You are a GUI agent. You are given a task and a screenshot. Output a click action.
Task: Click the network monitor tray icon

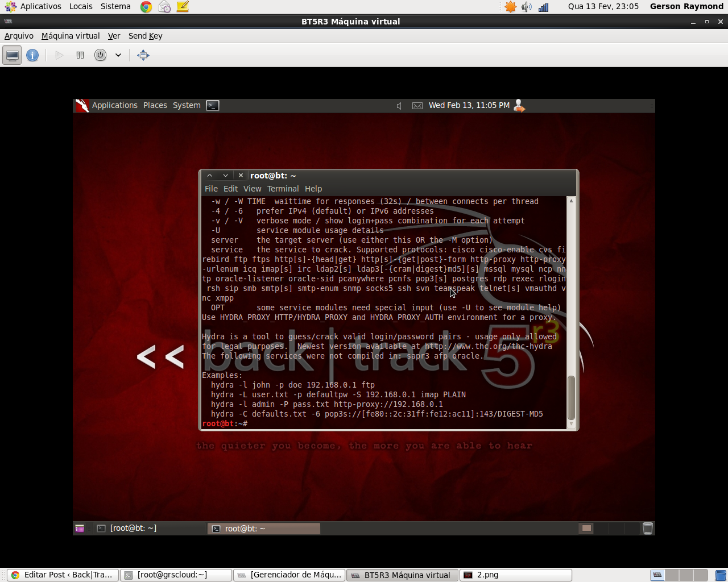pyautogui.click(x=544, y=7)
